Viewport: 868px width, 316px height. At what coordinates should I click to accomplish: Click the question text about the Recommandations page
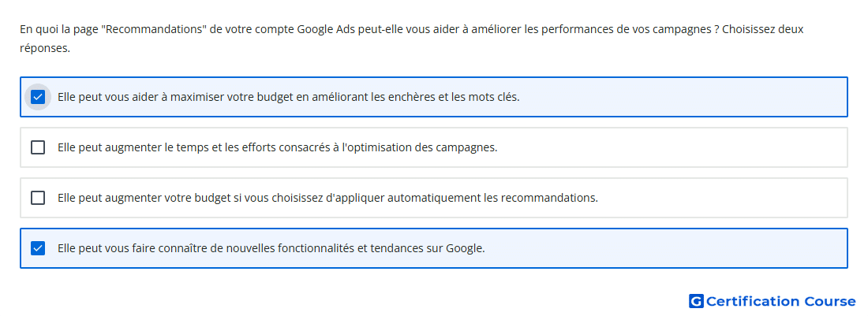(411, 39)
